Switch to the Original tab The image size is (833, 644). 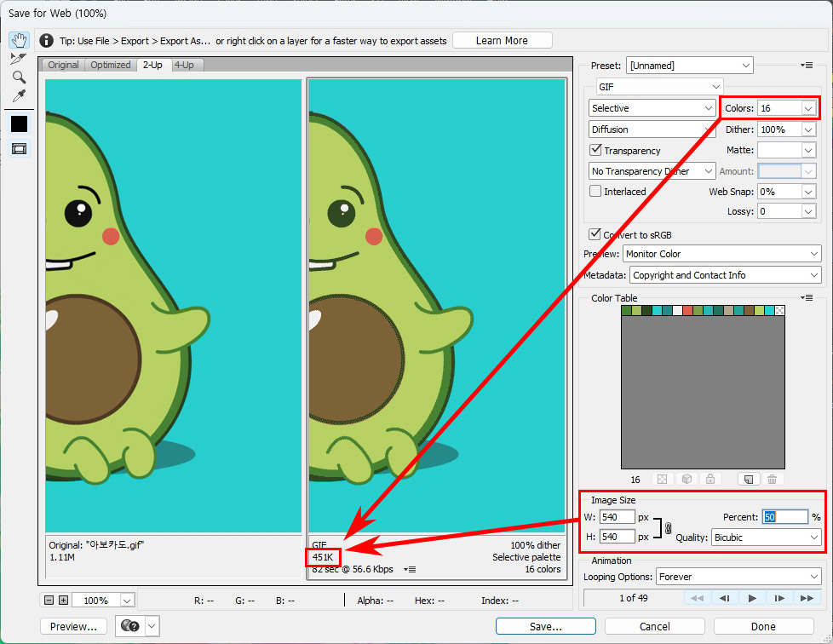(63, 65)
